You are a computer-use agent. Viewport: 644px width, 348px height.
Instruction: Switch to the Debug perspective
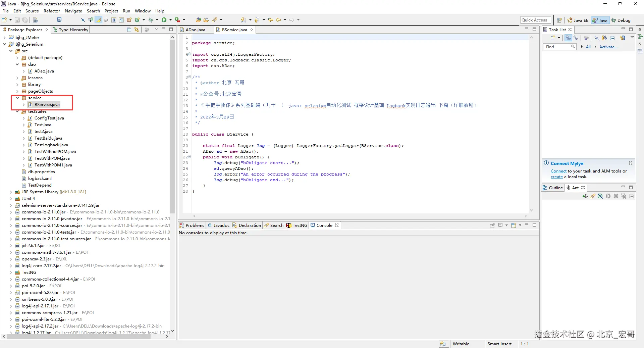pyautogui.click(x=621, y=20)
